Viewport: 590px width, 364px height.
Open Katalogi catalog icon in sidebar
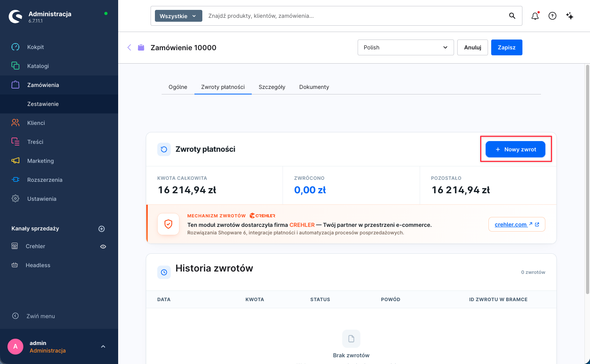click(x=15, y=66)
